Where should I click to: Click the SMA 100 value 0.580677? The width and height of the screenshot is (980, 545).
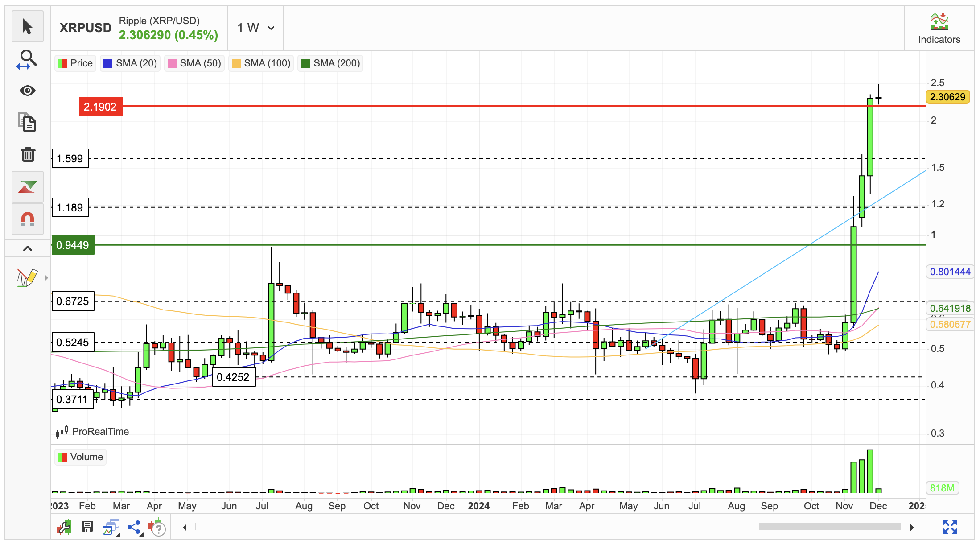950,324
